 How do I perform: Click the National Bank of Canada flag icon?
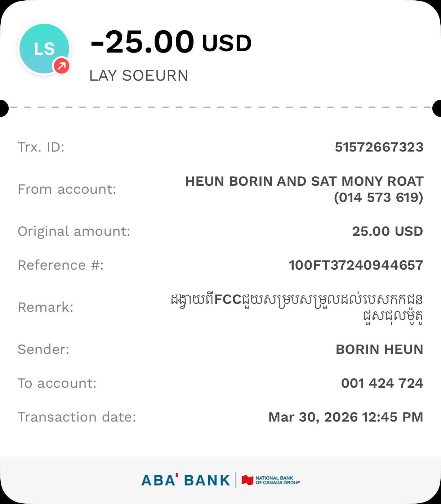tap(248, 480)
